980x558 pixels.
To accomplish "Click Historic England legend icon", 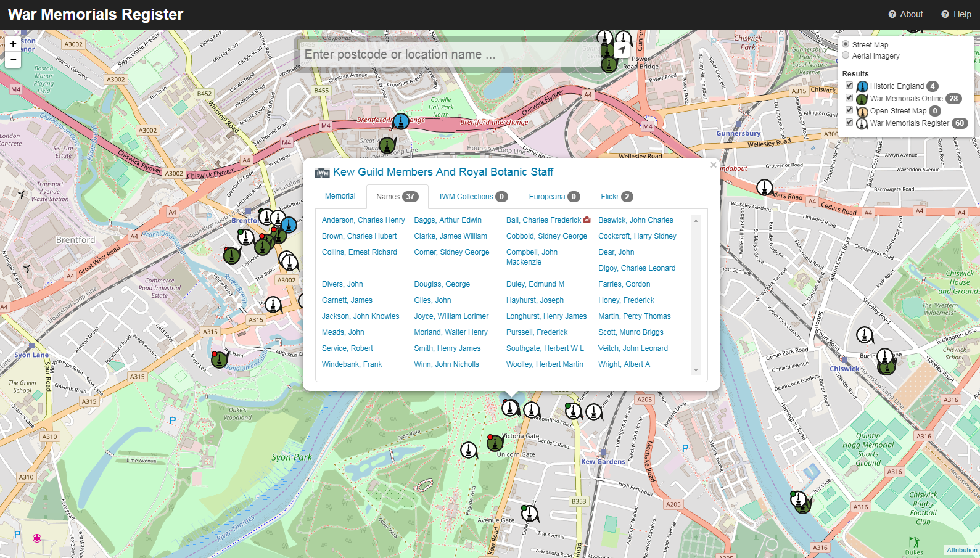I will (862, 86).
